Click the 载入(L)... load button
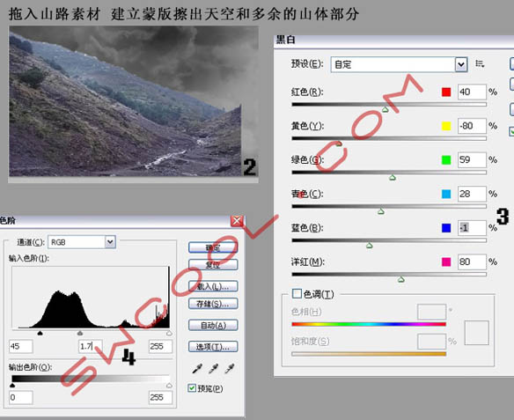 click(213, 286)
